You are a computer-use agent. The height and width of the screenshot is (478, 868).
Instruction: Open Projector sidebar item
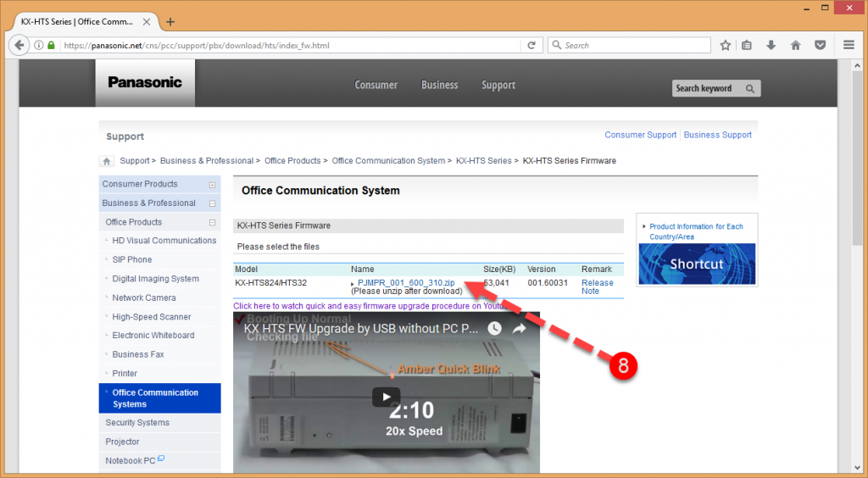tap(122, 442)
